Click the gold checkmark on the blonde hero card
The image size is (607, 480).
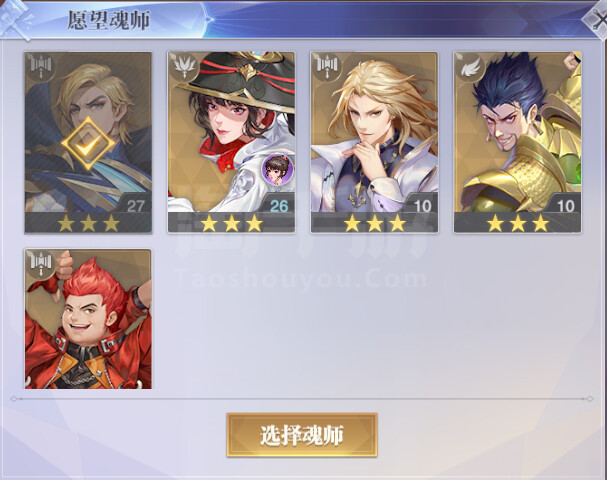point(88,144)
